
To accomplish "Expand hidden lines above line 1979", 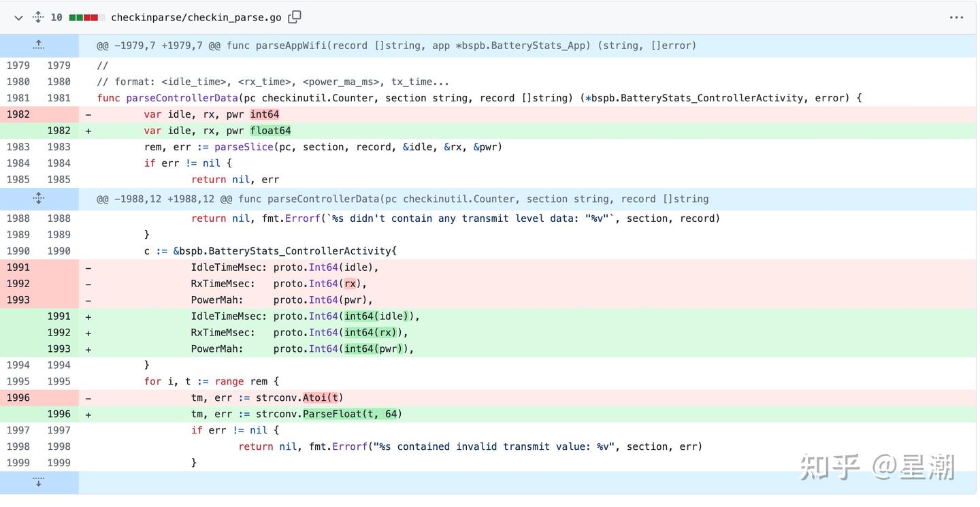I will coord(39,45).
